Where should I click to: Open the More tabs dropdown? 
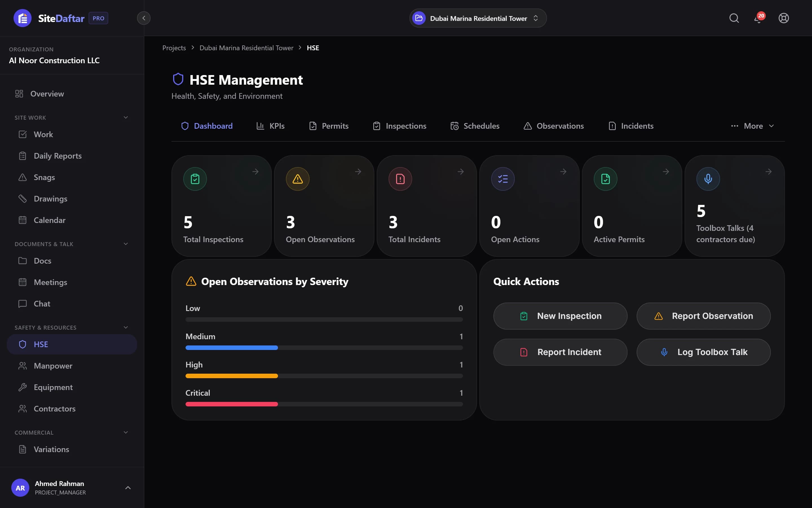[753, 126]
